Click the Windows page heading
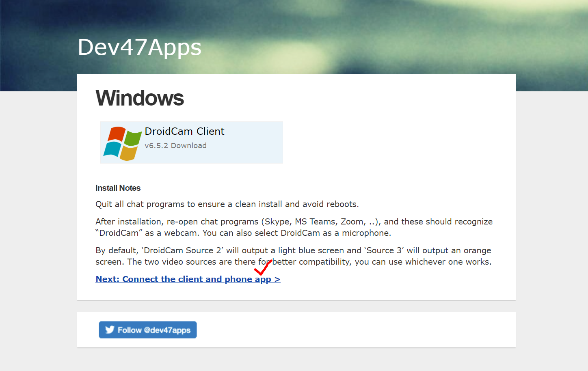 [x=140, y=98]
